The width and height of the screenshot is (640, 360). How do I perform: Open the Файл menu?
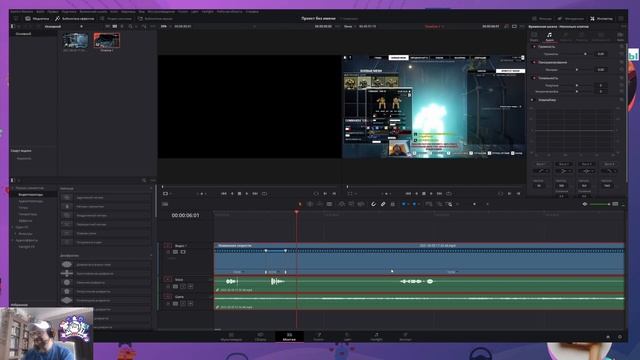click(x=40, y=12)
